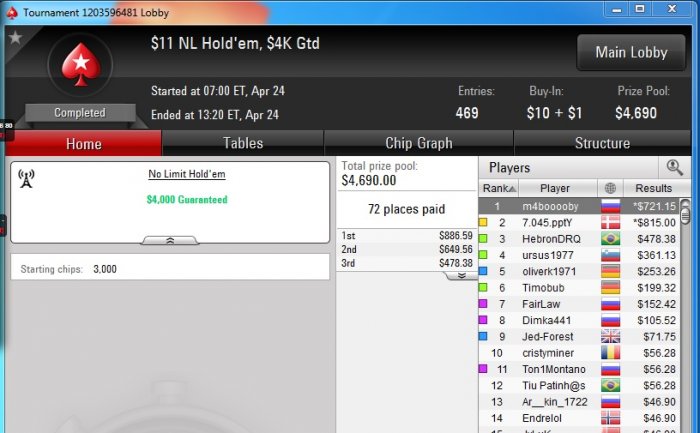The height and width of the screenshot is (433, 700).
Task: Sort by the Results column header
Action: click(x=654, y=188)
